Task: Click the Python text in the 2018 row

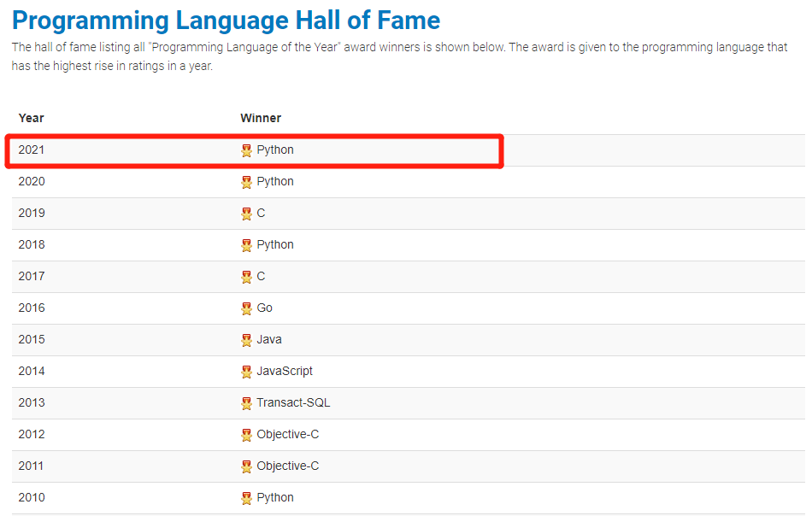Action: (x=275, y=244)
